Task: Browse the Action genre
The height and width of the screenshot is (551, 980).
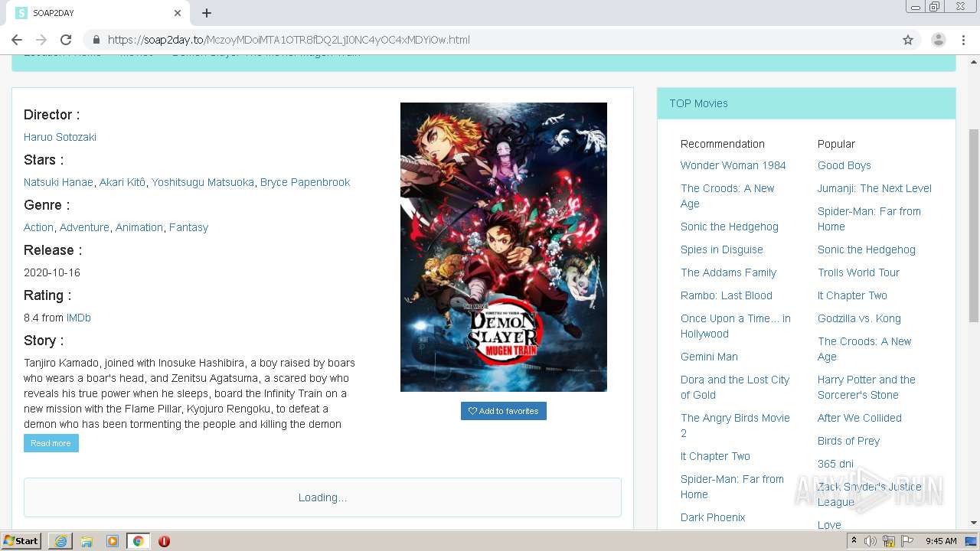Action: (x=38, y=227)
